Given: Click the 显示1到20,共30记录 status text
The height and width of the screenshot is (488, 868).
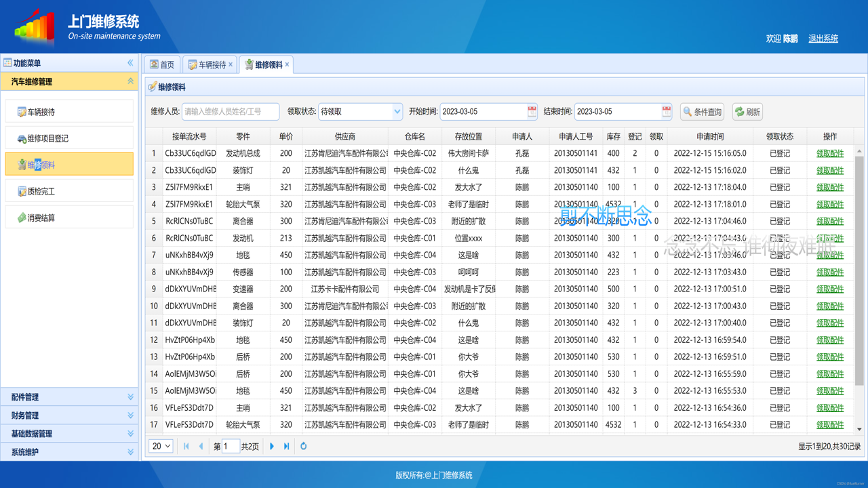Looking at the screenshot, I should 829,447.
